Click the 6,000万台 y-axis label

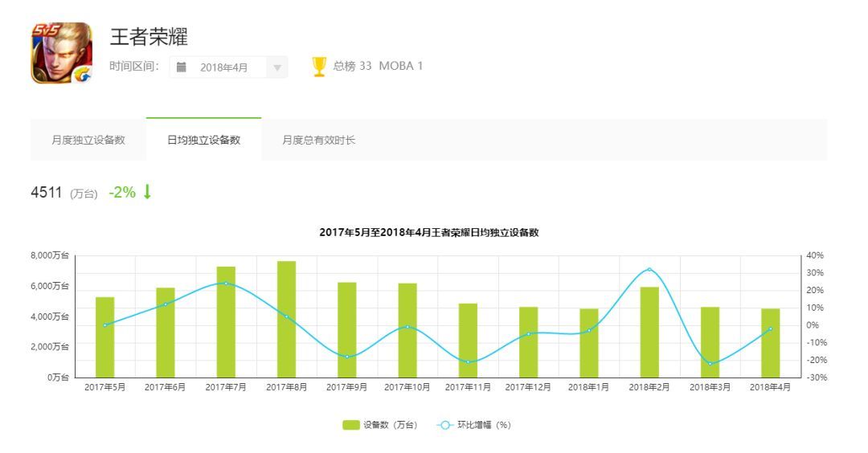click(x=50, y=286)
